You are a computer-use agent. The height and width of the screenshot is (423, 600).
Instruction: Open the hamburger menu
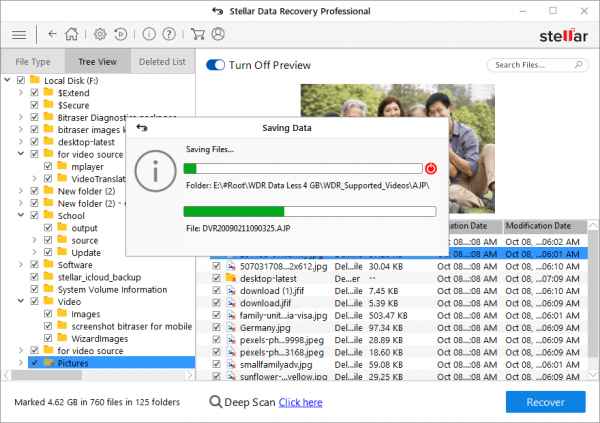tap(18, 33)
